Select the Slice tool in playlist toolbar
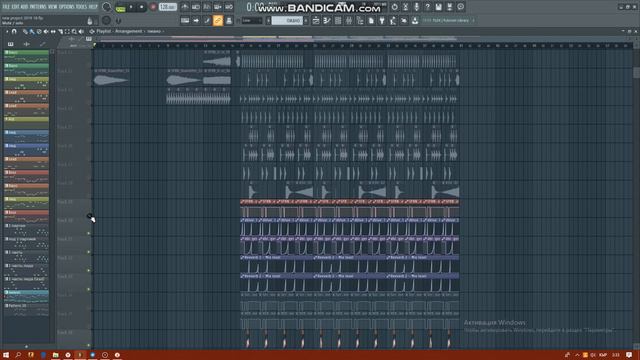This screenshot has height=360, width=640. click(x=60, y=31)
